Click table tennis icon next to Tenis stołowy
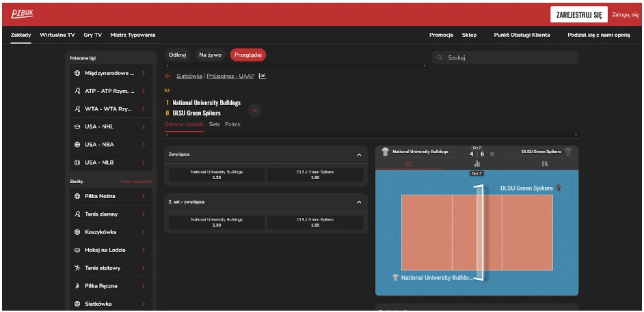644x312 pixels. point(77,268)
